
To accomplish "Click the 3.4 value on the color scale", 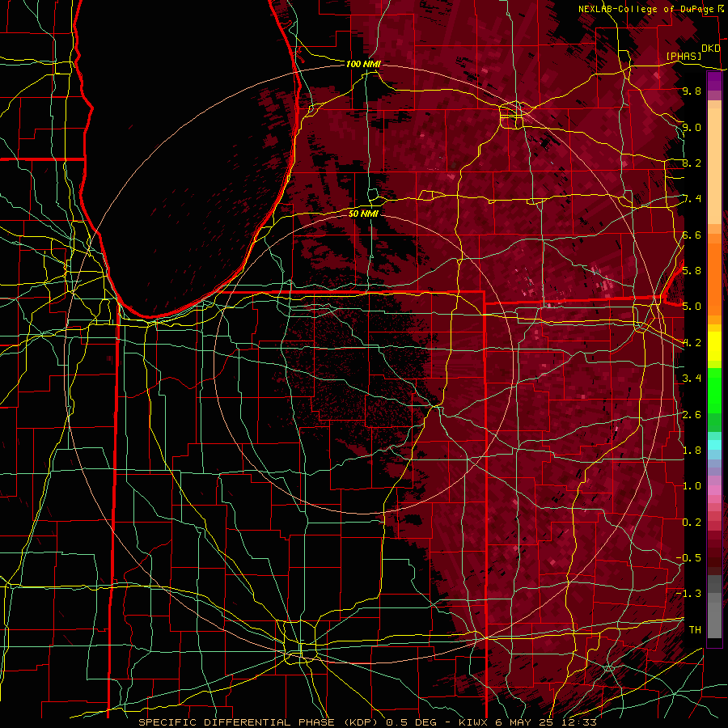I will click(x=692, y=378).
